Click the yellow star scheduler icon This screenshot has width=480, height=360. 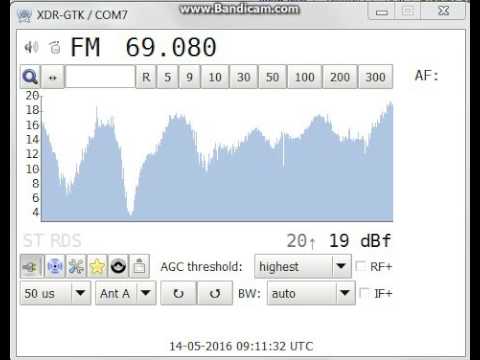[97, 266]
